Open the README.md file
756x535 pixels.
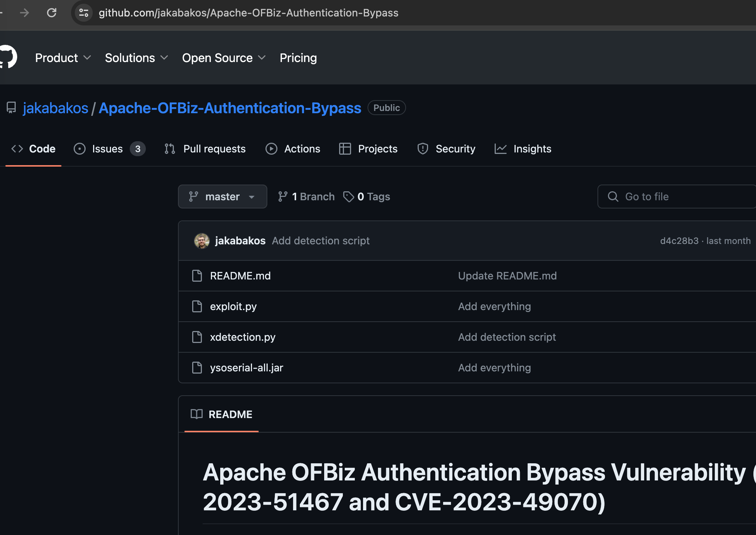(x=240, y=276)
